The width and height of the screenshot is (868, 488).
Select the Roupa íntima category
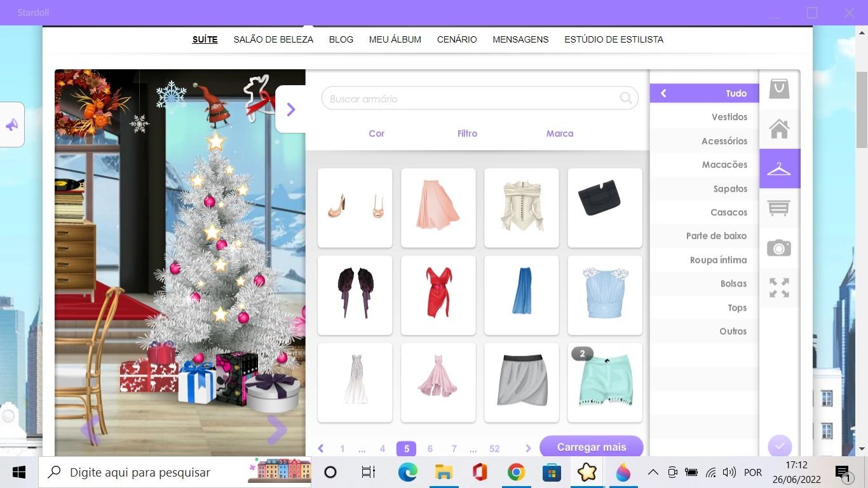(x=705, y=260)
